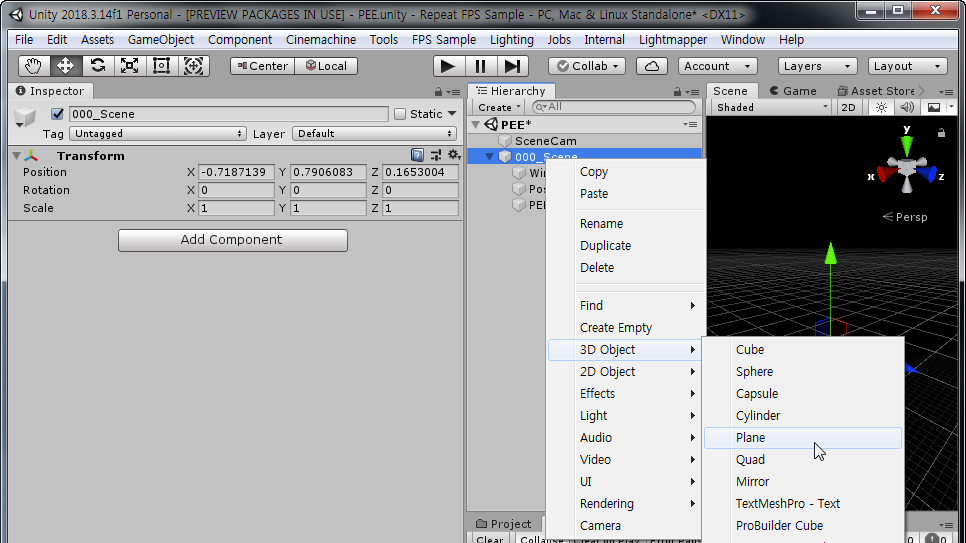Screen dimensions: 966x543
Task: Open the Light submenu
Action: pos(625,415)
